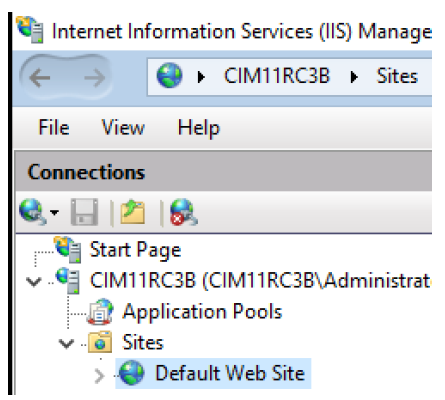
Task: Open the Create New Connection dropdown arrow
Action: click(54, 212)
